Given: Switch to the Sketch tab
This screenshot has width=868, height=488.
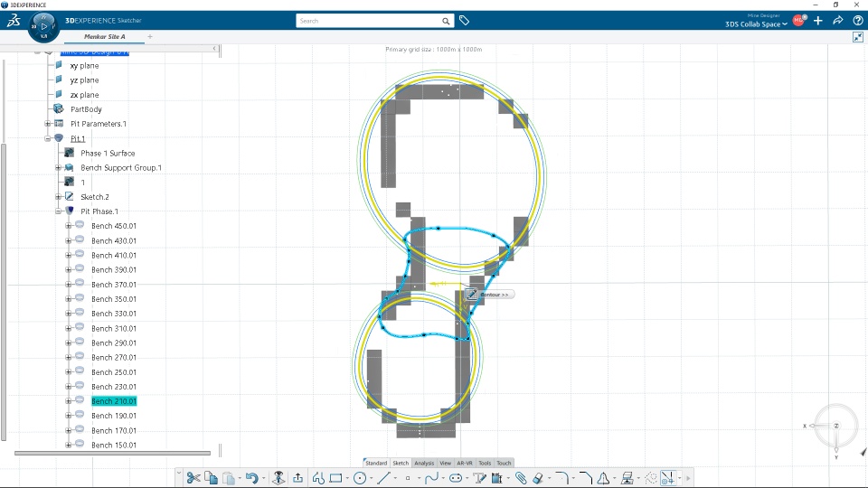Looking at the screenshot, I should click(401, 463).
